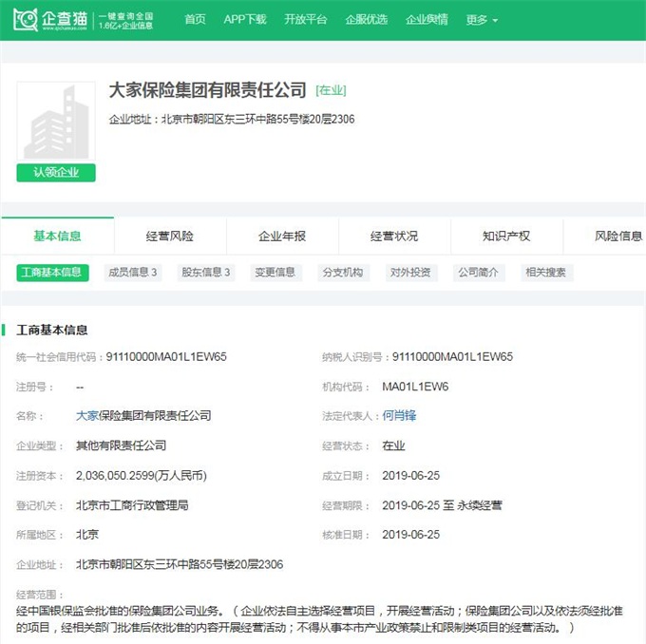Click the 大家保险集团有限责任公司 name link
This screenshot has height=644, width=646.
pos(143,416)
